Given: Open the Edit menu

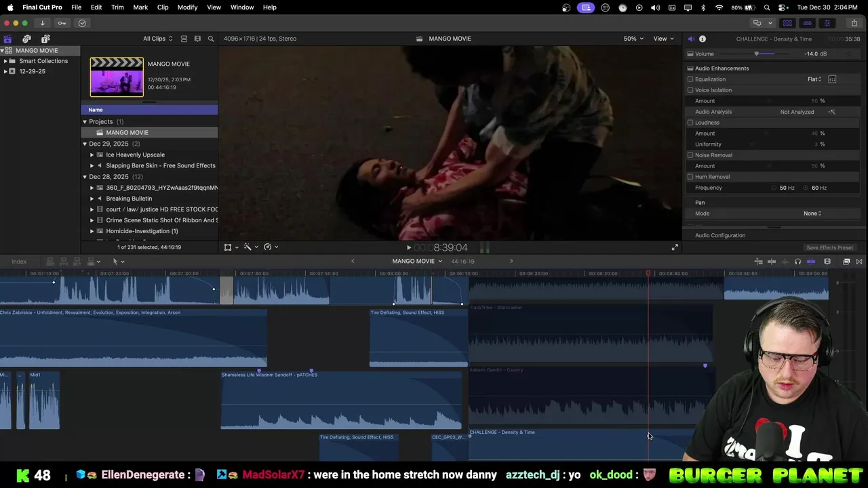Looking at the screenshot, I should click(96, 7).
